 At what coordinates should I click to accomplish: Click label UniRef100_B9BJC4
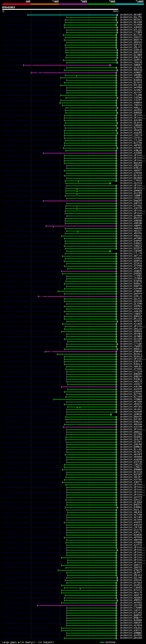pos(131,58)
